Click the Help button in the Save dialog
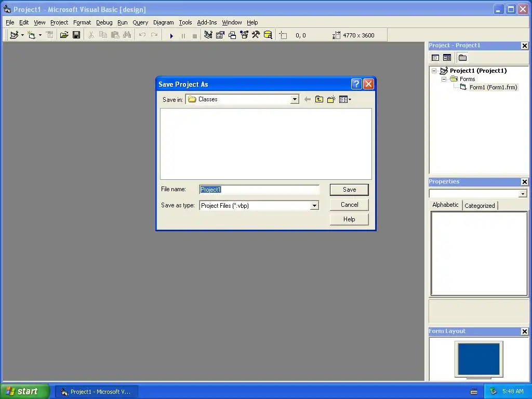The height and width of the screenshot is (399, 532). [349, 219]
